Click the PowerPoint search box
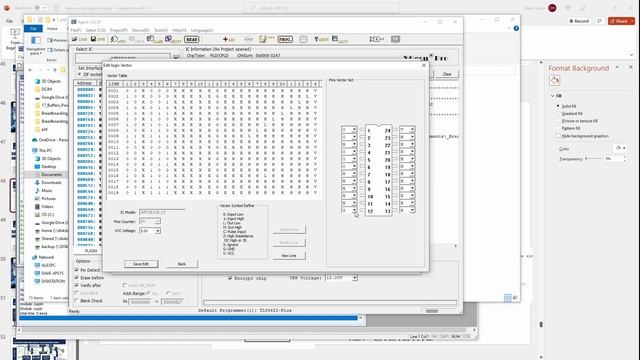 322,8
